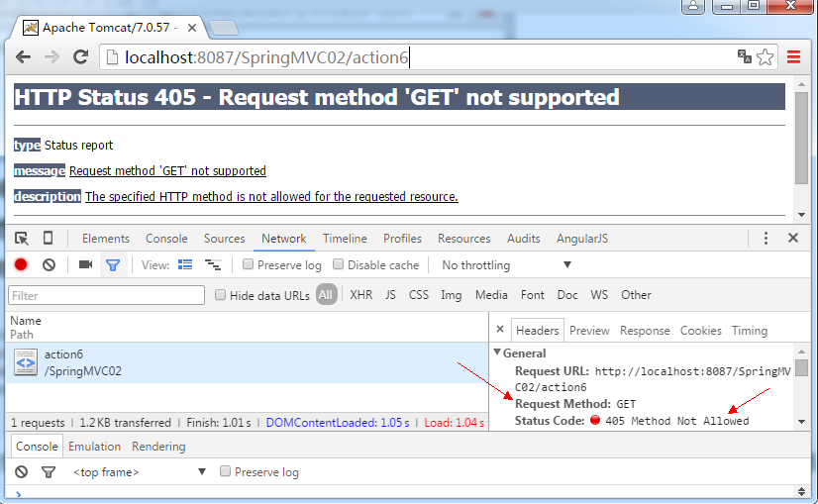Open the Audits panel
818x504 pixels.
523,239
